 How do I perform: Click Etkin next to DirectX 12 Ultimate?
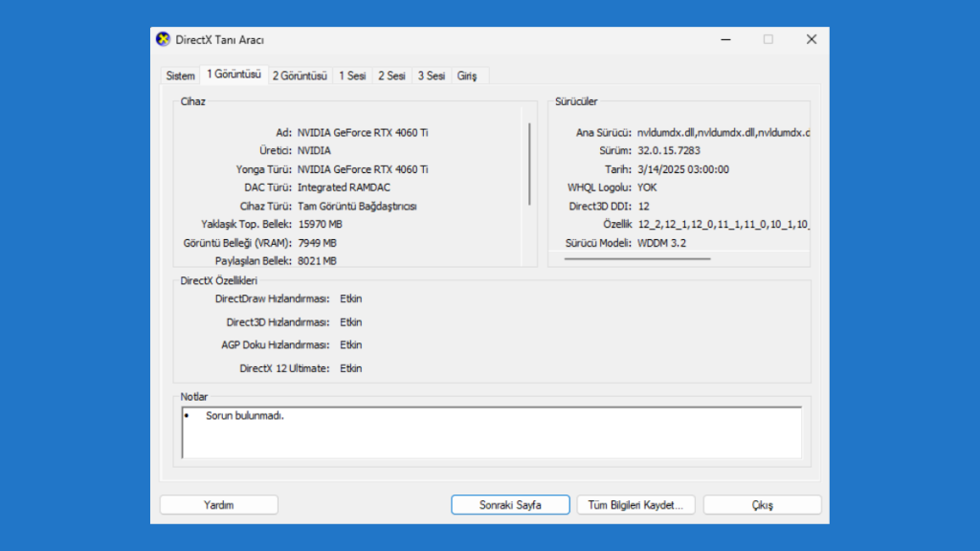(x=350, y=368)
